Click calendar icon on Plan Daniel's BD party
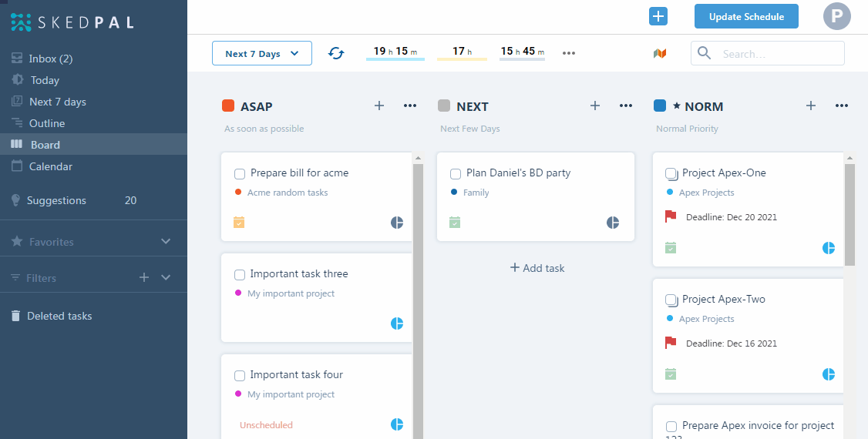Screen dimensions: 868x439 455,223
